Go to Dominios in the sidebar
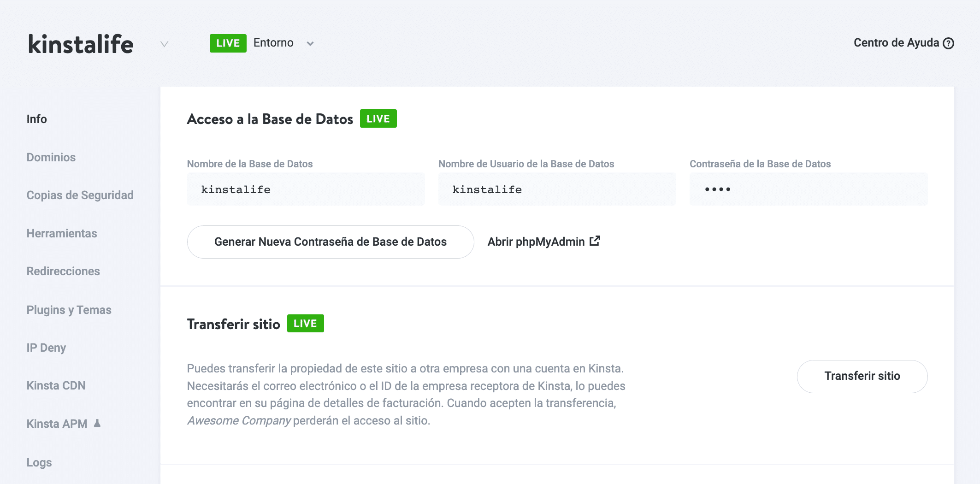Viewport: 980px width, 484px height. coord(51,157)
